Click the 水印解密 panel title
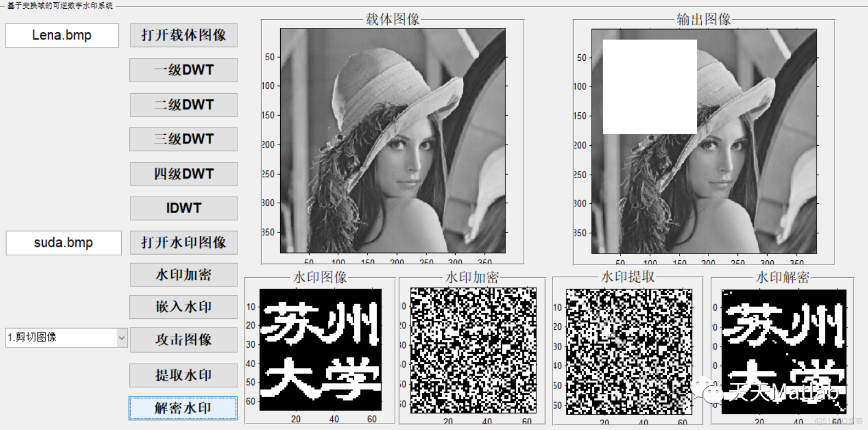 click(782, 277)
